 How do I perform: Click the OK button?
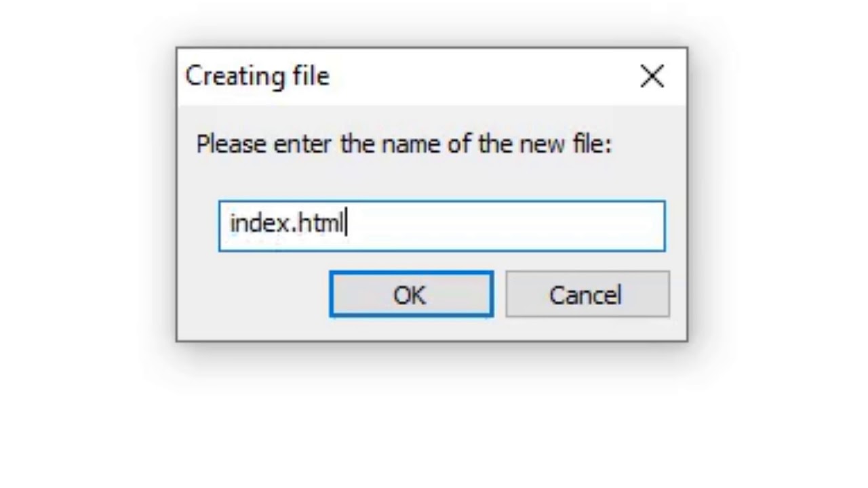(x=411, y=294)
